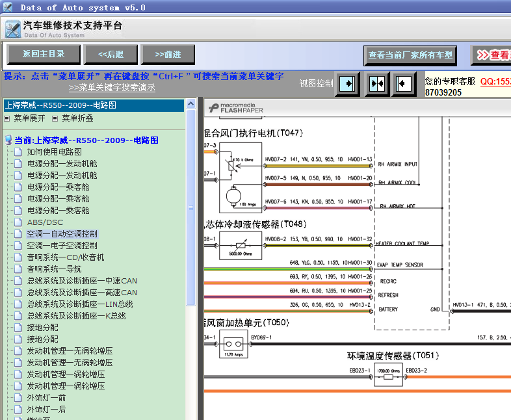Click 查看当前厂家所有车型 button
The image size is (511, 420).
point(410,55)
